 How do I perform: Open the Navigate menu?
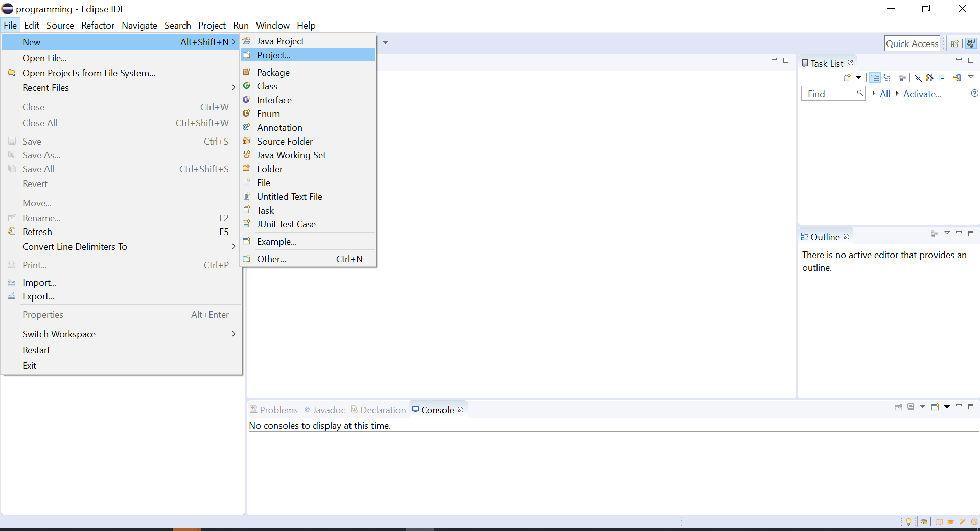click(139, 25)
